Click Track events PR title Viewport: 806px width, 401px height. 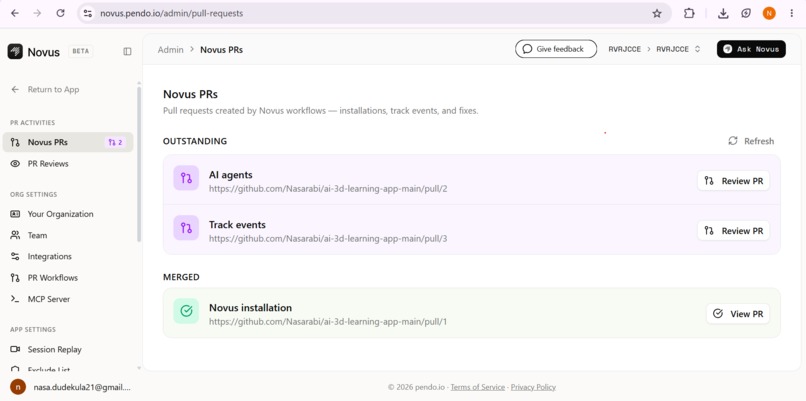pyautogui.click(x=237, y=225)
